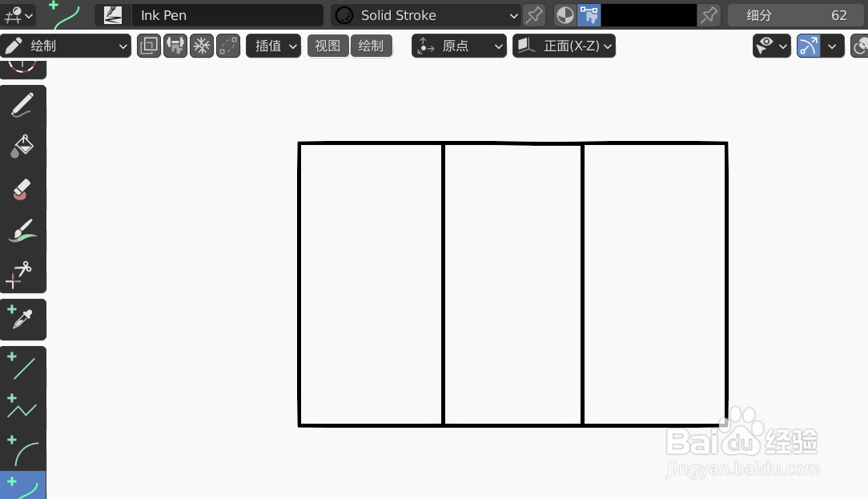Screen dimensions: 868x499
Task: Edit the Ink Pen brush name field
Action: point(227,15)
